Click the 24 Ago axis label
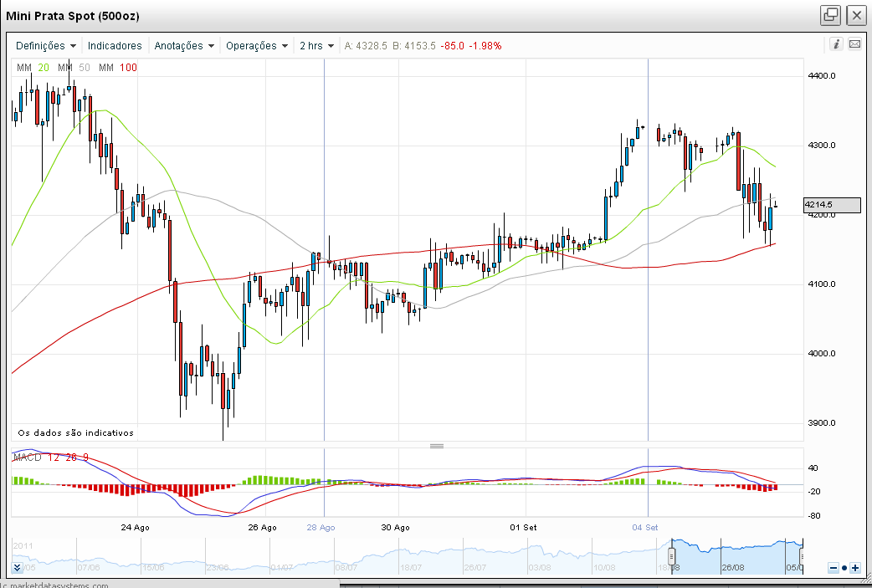The height and width of the screenshot is (588, 872). click(135, 528)
